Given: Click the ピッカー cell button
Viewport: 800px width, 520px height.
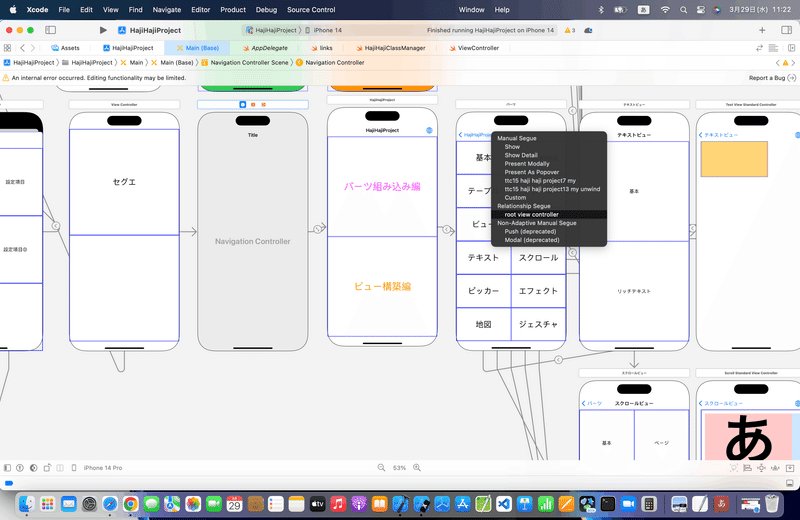Looking at the screenshot, I should (x=483, y=291).
